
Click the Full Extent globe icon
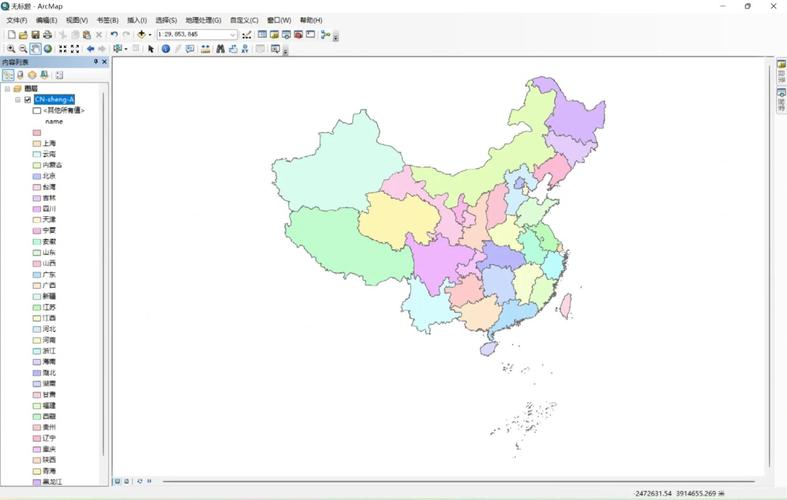[x=48, y=49]
